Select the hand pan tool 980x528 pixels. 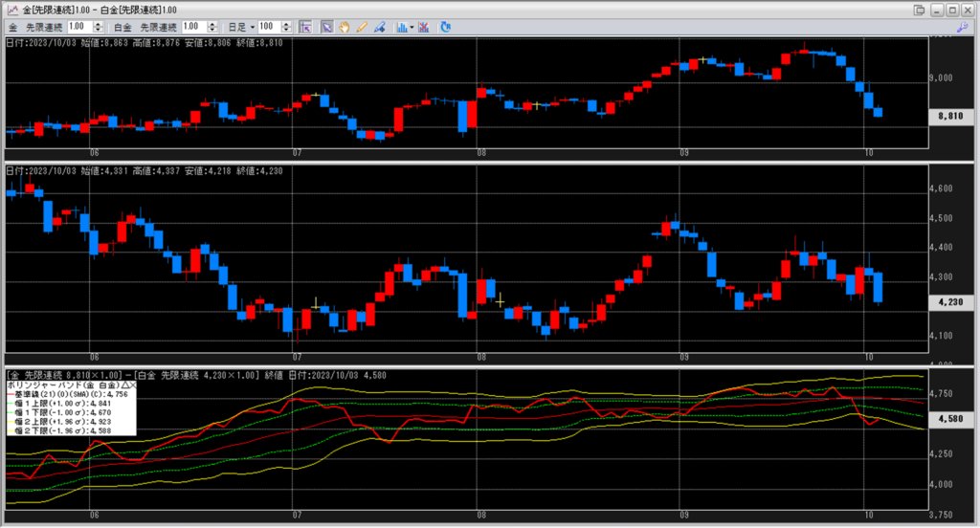point(344,27)
